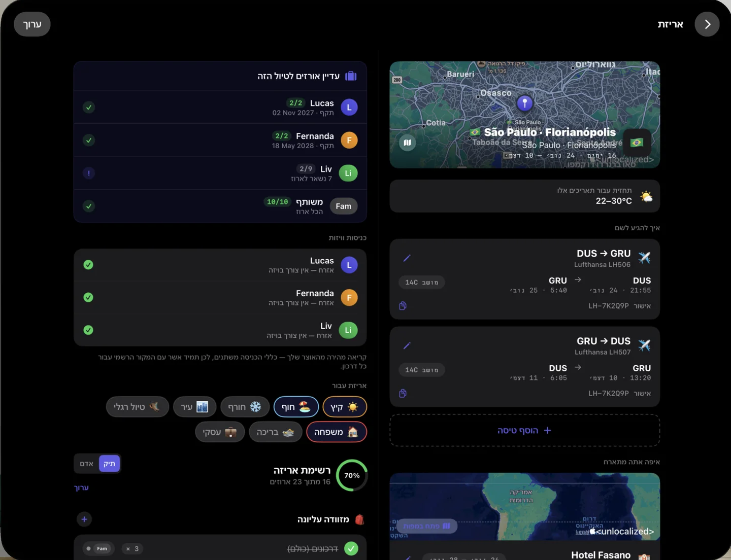Click ערוך link under packing list toggle
This screenshot has width=731, height=560.
81,487
